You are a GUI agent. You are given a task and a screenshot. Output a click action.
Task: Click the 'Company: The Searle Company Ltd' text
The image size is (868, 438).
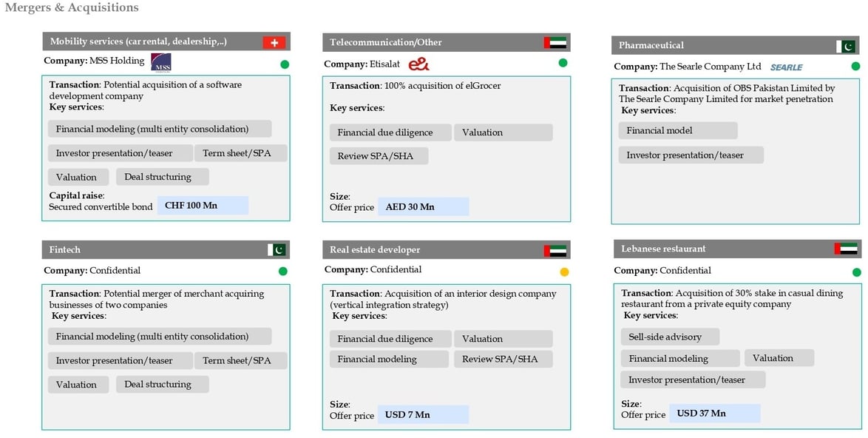(x=688, y=67)
